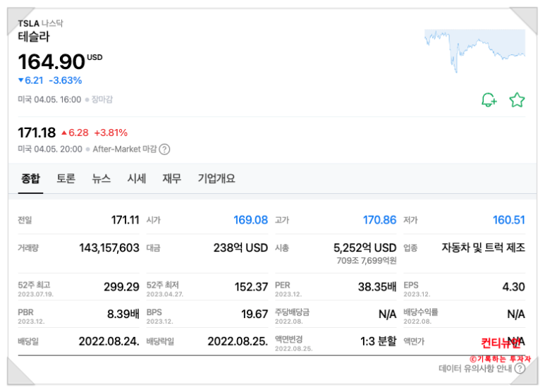Click the split value 1:3 분할
The width and height of the screenshot is (545, 392).
379,342
